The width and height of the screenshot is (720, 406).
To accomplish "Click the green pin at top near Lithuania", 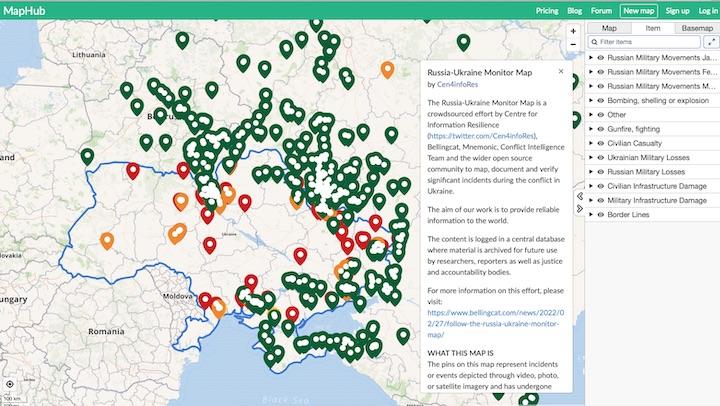I will pos(182,40).
